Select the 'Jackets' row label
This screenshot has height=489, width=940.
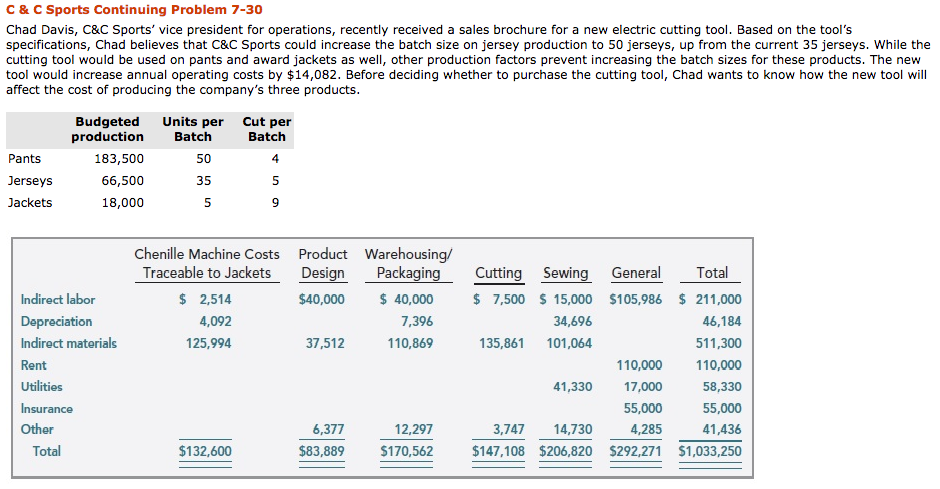30,203
